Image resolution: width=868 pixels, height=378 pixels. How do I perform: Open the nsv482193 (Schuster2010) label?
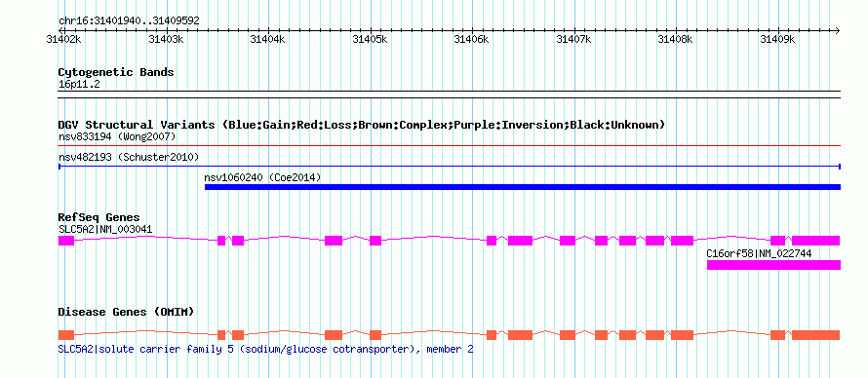129,157
